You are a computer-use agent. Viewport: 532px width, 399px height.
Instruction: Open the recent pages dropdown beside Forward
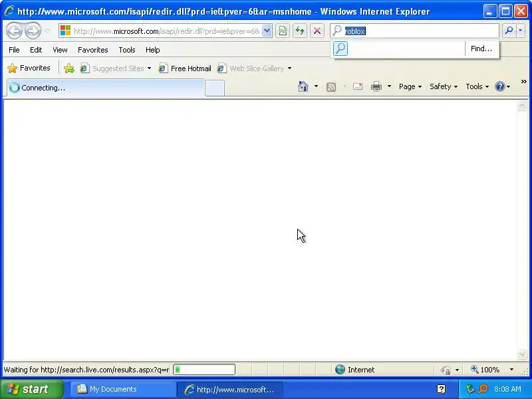47,31
